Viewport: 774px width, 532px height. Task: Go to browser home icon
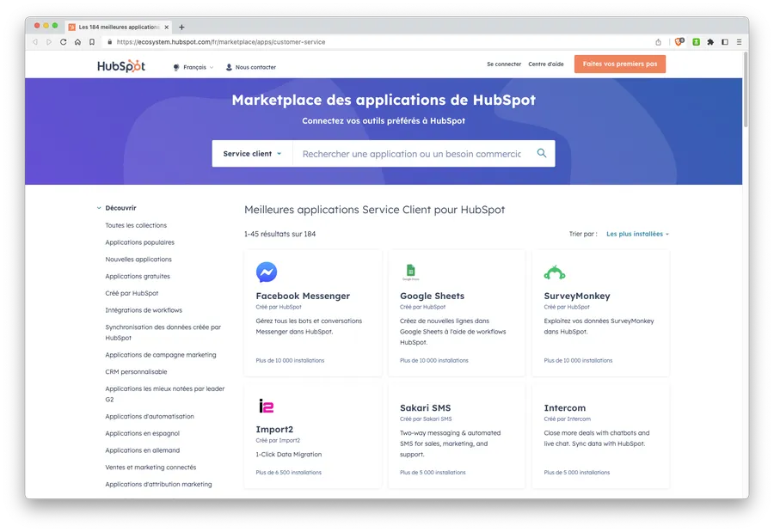click(77, 42)
